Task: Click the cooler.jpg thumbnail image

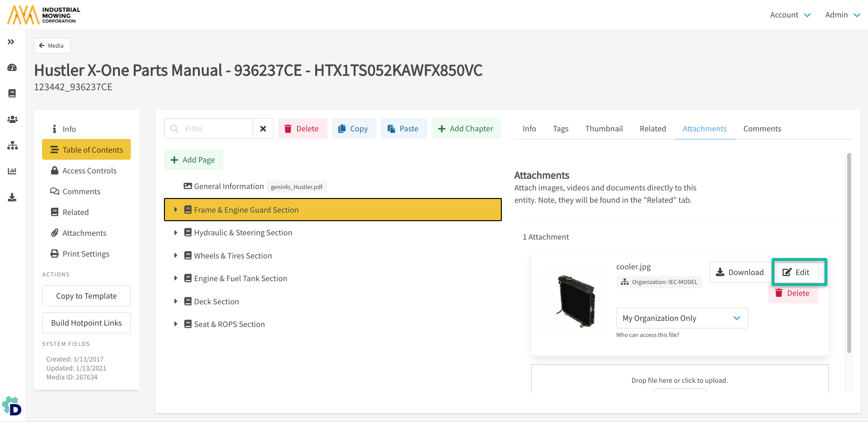Action: (x=575, y=301)
